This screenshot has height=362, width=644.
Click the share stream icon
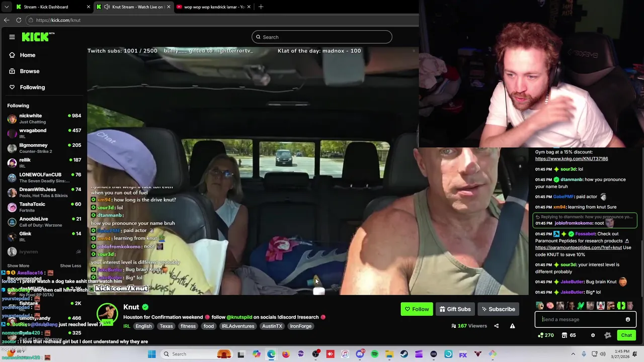pyautogui.click(x=496, y=326)
